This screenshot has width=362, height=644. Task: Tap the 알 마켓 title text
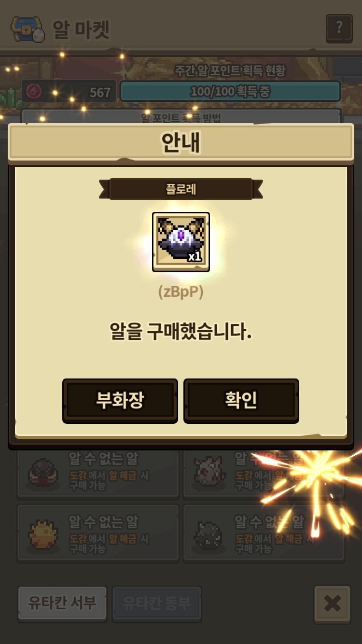coord(81,30)
